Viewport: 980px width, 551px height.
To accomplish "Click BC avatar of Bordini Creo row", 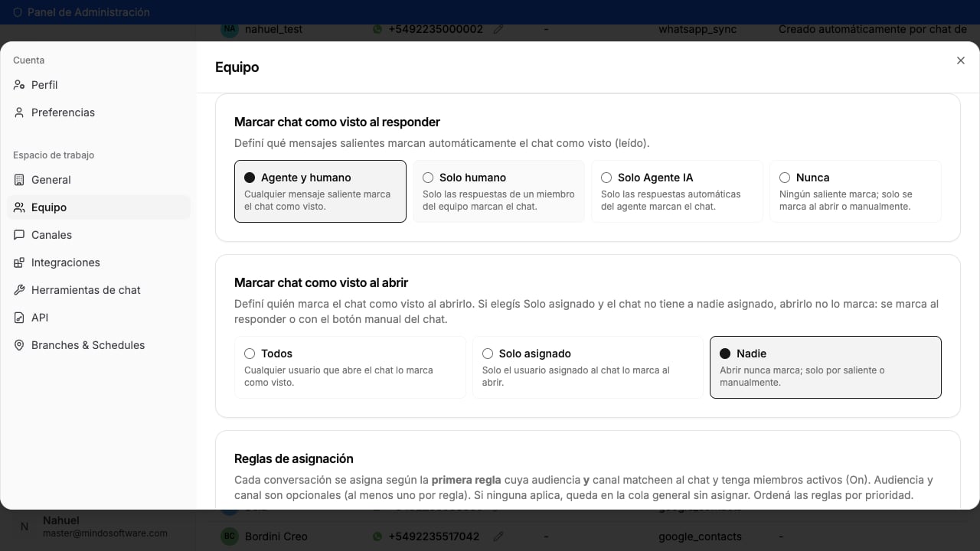I will click(x=229, y=536).
